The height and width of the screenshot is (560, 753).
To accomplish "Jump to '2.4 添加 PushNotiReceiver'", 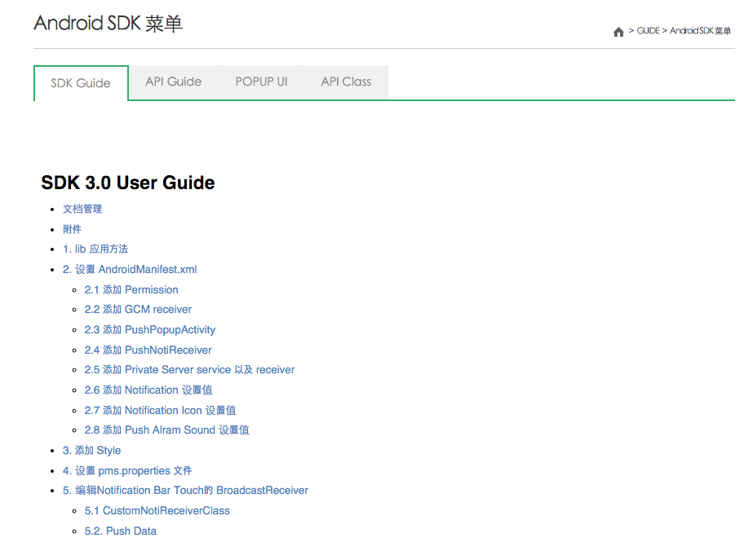I will pyautogui.click(x=148, y=351).
